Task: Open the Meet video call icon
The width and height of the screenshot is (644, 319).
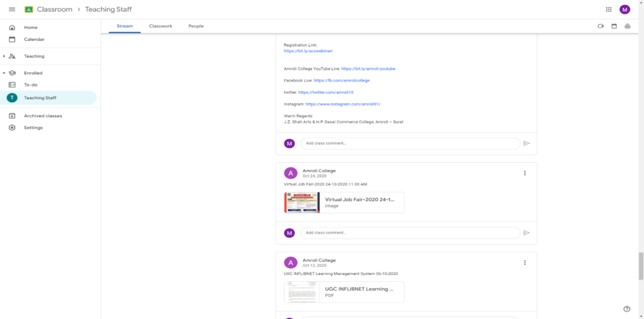Action: pos(601,26)
